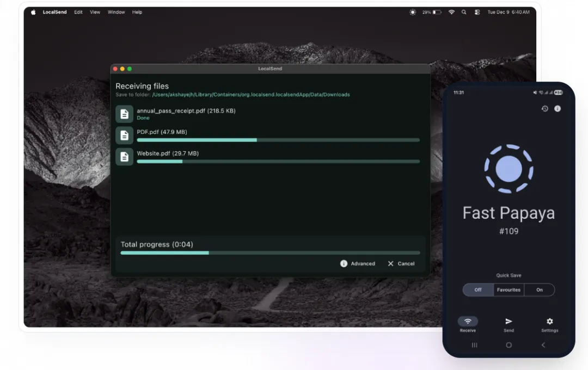
Task: Tap the phone mute status icon
Action: pyautogui.click(x=535, y=92)
